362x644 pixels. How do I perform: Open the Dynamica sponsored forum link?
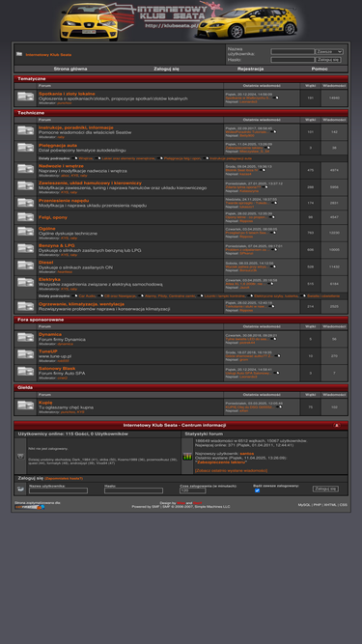click(x=50, y=334)
